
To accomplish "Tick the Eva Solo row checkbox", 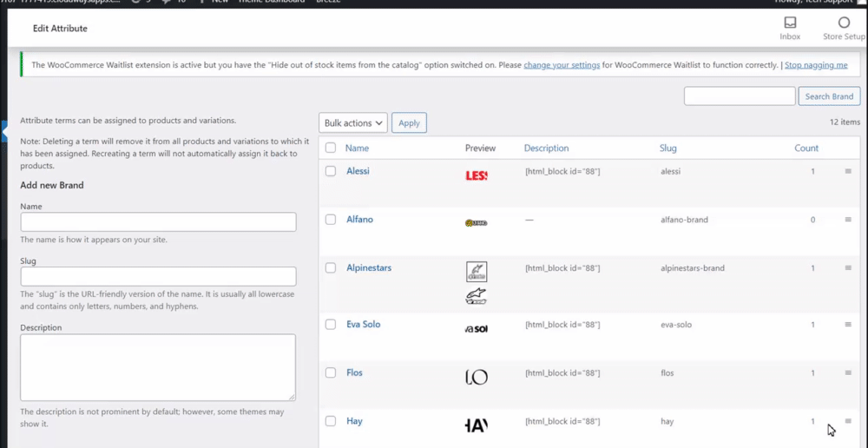I will point(331,324).
